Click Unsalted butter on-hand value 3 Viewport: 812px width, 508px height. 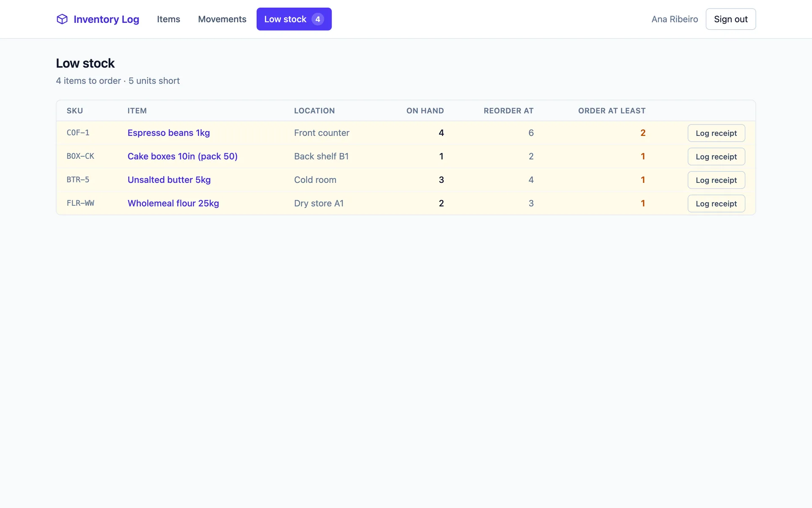click(441, 180)
